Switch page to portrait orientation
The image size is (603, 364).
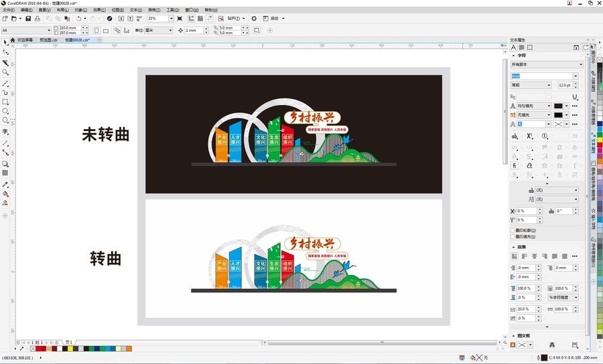[96, 30]
